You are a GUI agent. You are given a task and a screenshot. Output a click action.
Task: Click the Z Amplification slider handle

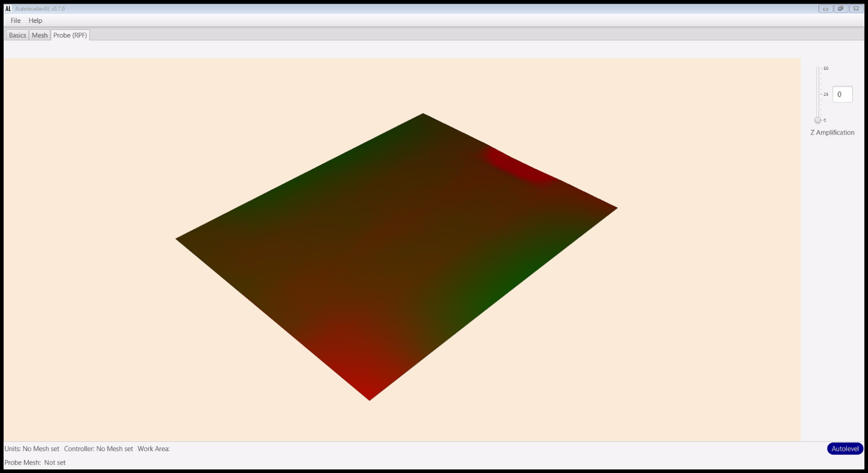817,120
